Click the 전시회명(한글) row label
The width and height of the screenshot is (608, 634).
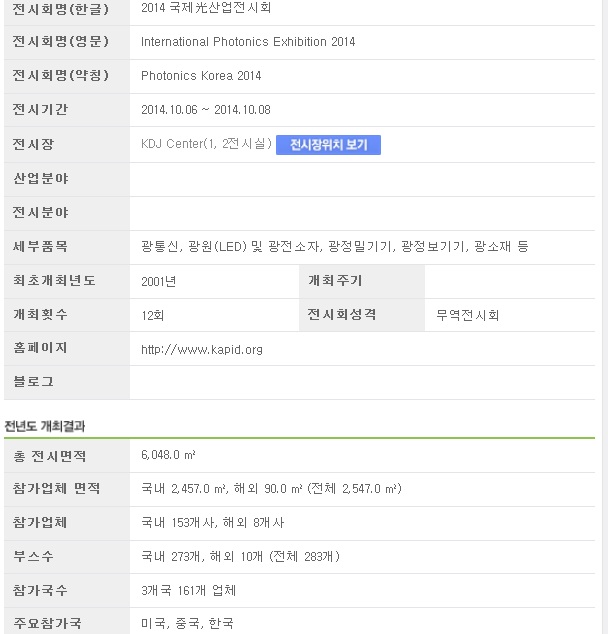click(61, 8)
